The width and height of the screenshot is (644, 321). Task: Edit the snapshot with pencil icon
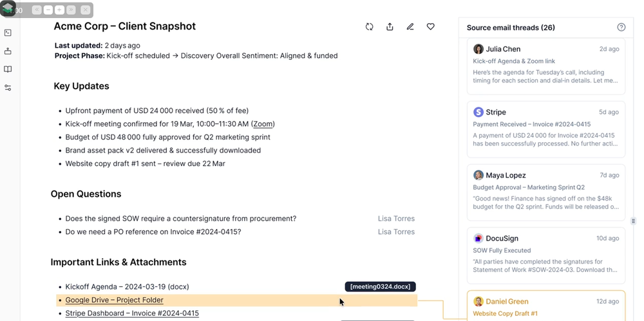[x=410, y=26]
